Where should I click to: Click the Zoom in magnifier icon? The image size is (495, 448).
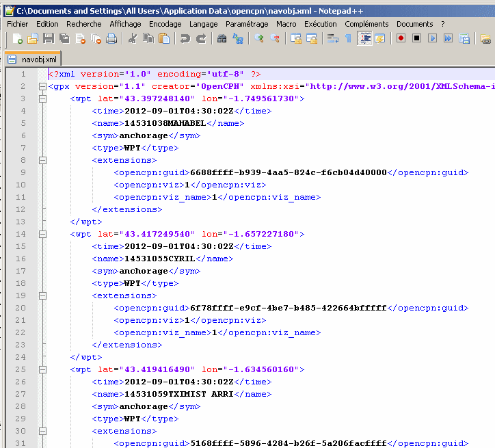(259, 39)
